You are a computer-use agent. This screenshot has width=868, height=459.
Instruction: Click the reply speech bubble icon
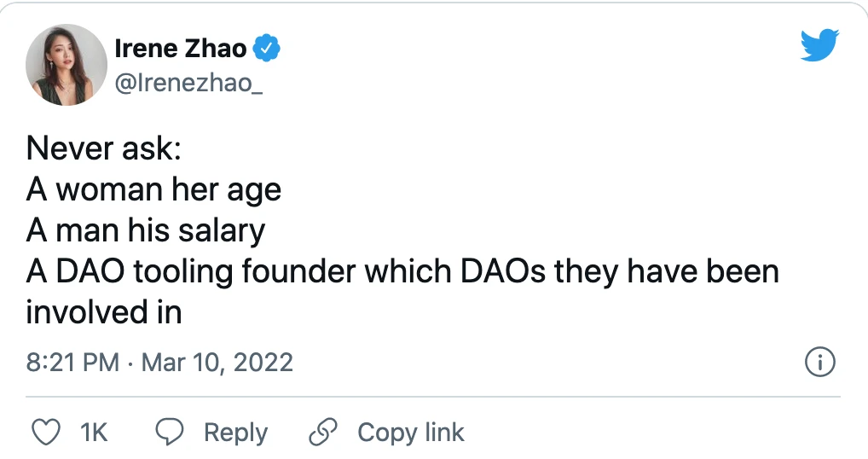(x=174, y=433)
